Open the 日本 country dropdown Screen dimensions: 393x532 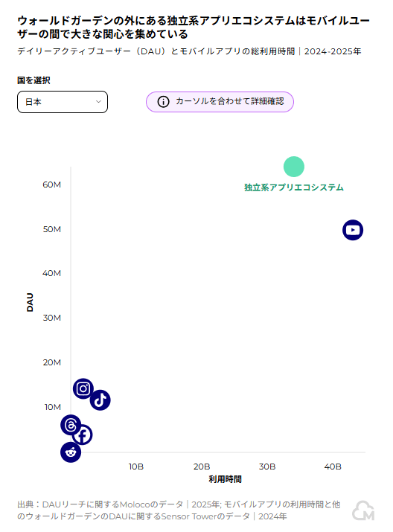coord(63,102)
